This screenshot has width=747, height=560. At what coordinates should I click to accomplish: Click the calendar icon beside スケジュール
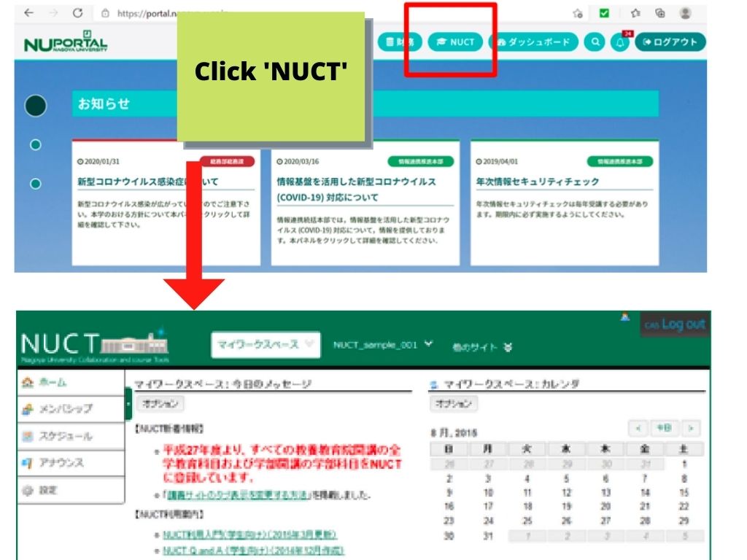28,436
